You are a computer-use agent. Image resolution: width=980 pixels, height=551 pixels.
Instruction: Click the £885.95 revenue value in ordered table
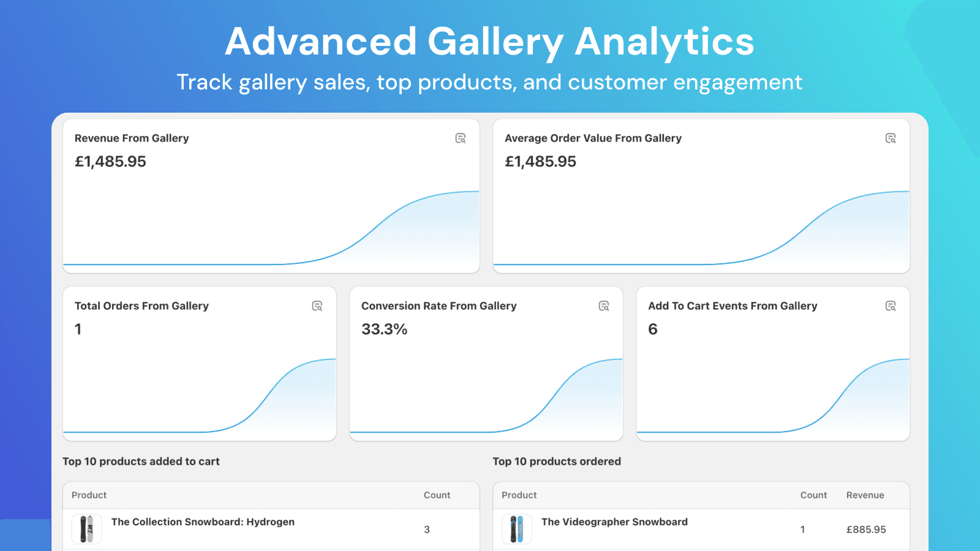(x=866, y=530)
